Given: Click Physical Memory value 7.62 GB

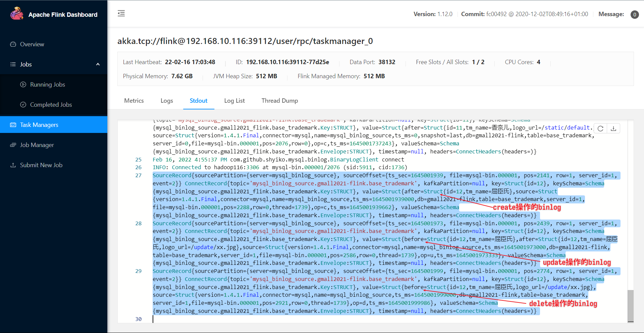Looking at the screenshot, I should coord(182,76).
